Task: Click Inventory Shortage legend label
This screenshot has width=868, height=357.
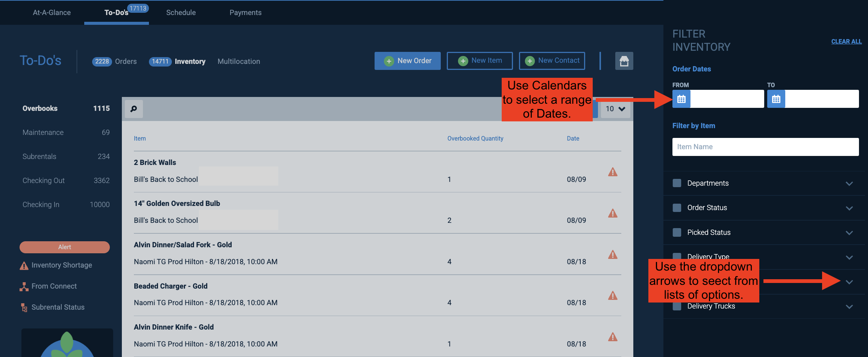Action: point(62,265)
